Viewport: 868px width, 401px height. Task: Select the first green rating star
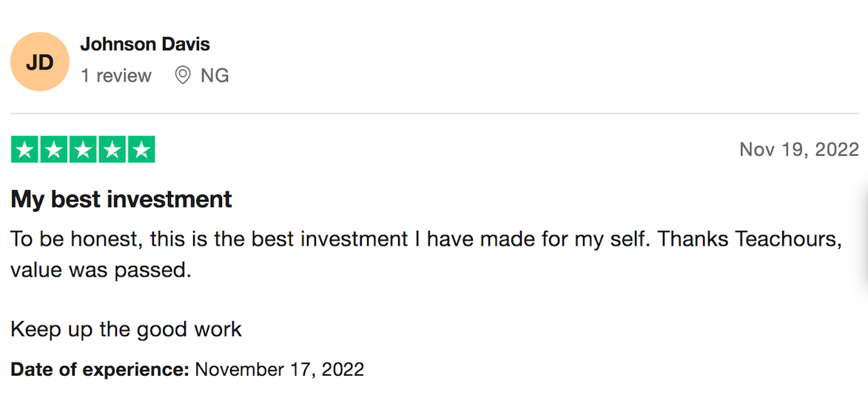click(24, 149)
